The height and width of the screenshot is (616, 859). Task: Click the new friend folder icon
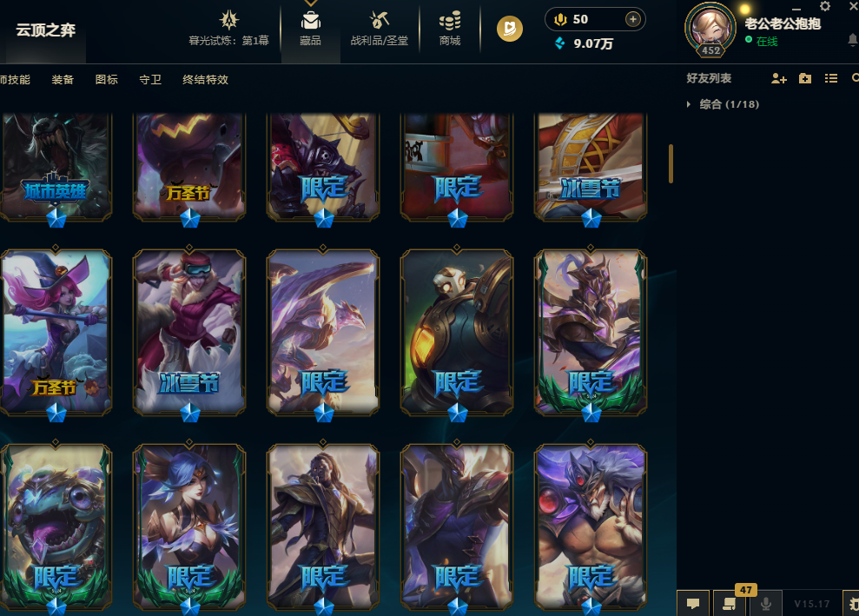point(805,78)
